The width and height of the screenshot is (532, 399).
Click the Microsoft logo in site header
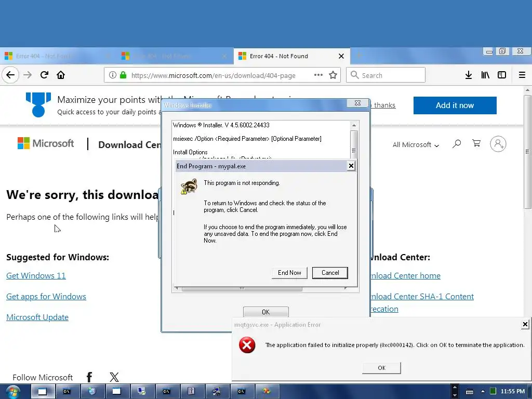(x=46, y=143)
